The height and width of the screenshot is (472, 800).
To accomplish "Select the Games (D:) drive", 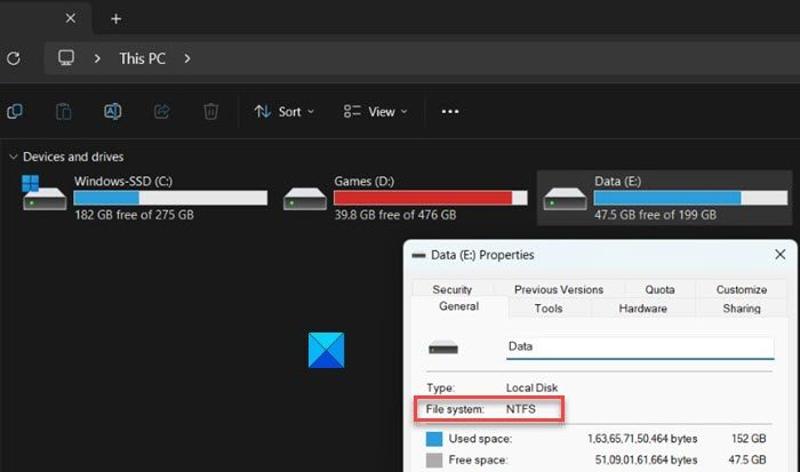I will 404,197.
